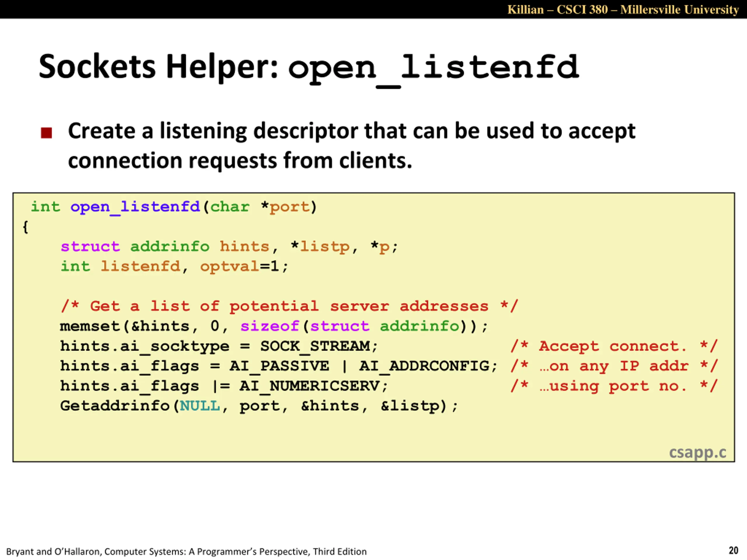Click the 'Getaddrinfo' function call
This screenshot has height=560, width=747.
(x=115, y=406)
